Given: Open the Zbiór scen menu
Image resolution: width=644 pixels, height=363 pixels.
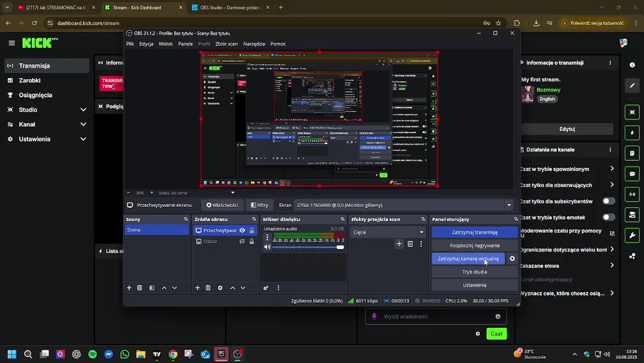Looking at the screenshot, I should pos(226,44).
